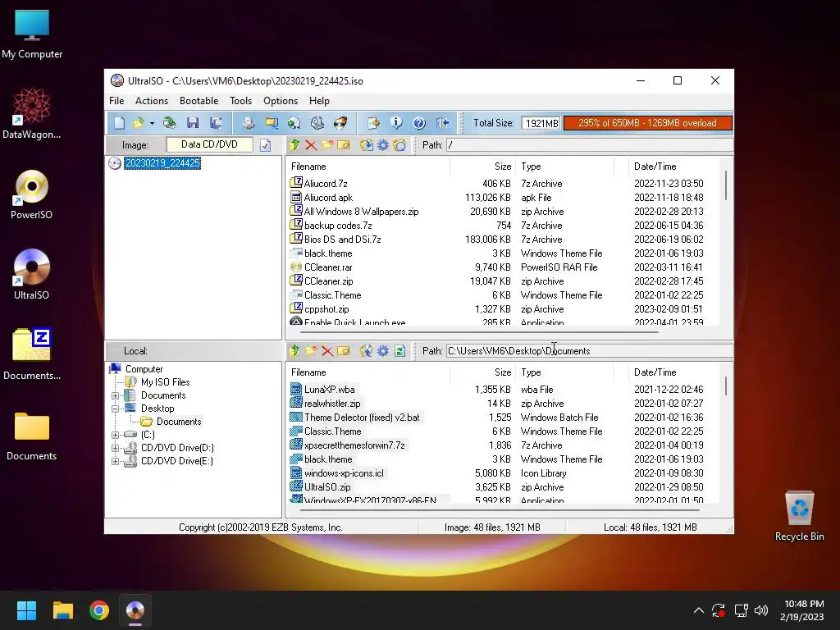Click the folder-with-monitor toolbar icon
Screen dimensions: 840x630
pos(272,123)
